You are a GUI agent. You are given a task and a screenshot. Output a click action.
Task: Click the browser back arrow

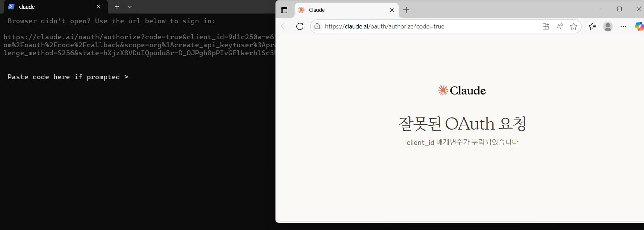click(x=284, y=26)
